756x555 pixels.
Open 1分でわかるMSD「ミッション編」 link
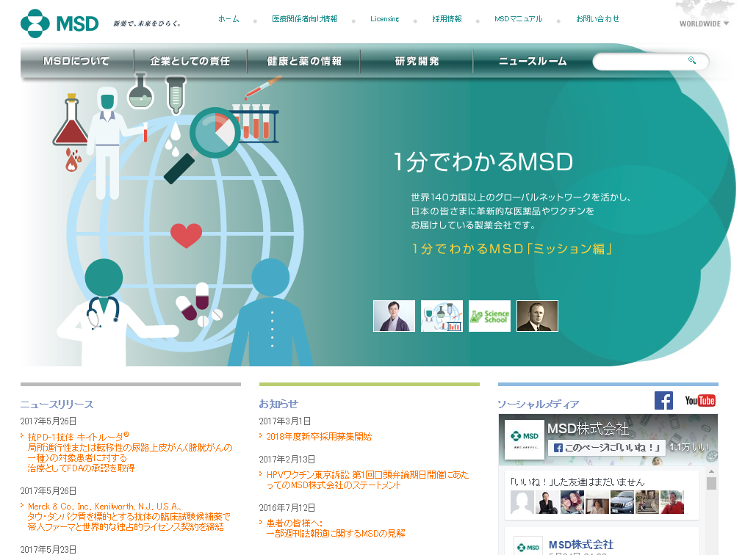[511, 249]
